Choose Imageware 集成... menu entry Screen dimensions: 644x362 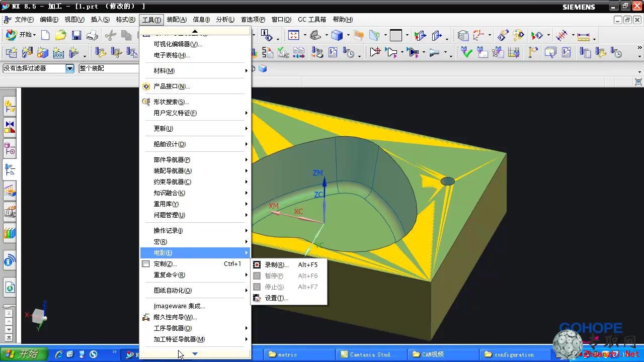tap(195, 306)
